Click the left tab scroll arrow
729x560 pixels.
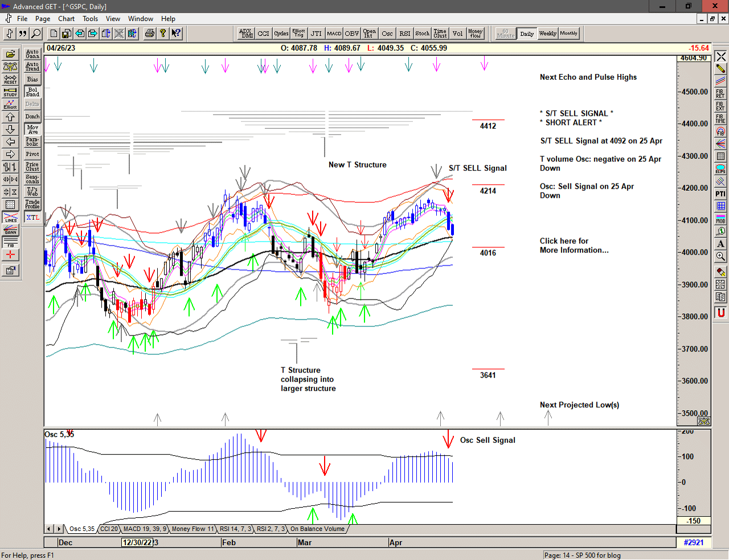coord(50,529)
